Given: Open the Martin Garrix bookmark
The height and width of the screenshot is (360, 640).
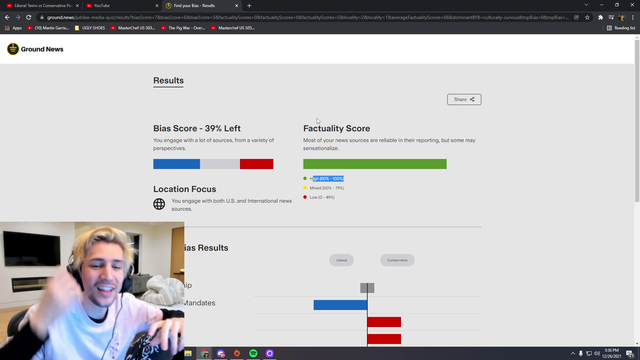Looking at the screenshot, I should [x=48, y=28].
